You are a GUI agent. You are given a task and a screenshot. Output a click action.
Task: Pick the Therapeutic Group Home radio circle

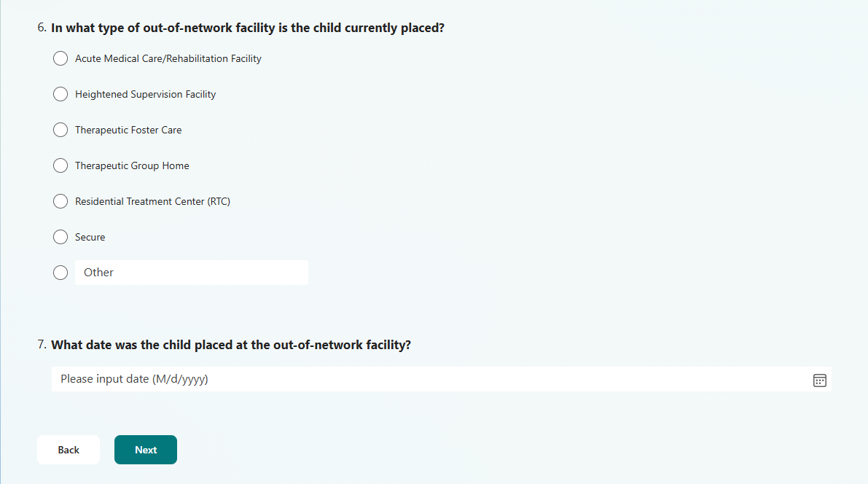pyautogui.click(x=61, y=165)
